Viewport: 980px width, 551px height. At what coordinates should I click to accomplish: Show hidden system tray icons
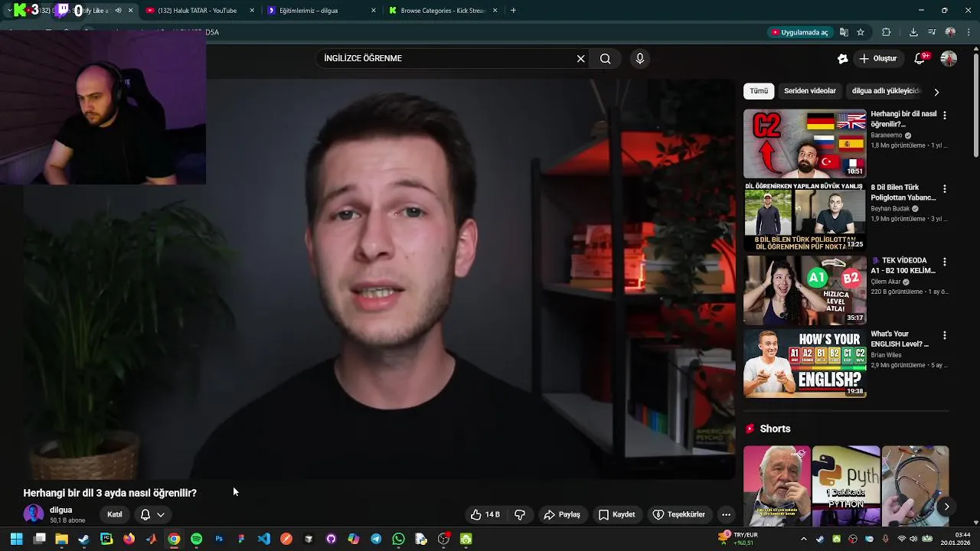pos(803,540)
